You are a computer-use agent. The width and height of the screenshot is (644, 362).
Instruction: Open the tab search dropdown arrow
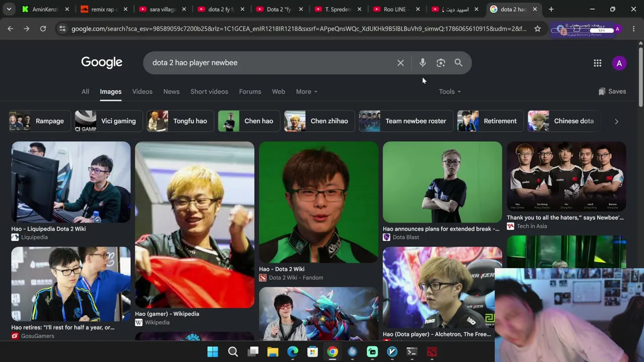click(10, 9)
